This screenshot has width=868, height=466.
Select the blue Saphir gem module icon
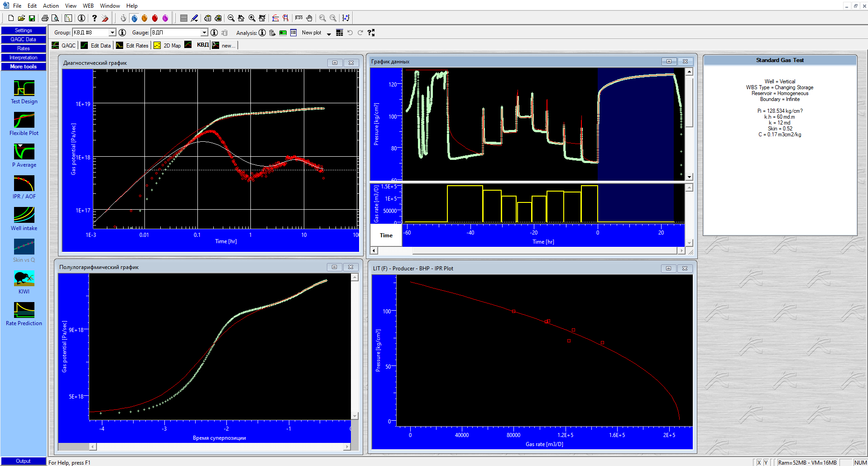134,18
